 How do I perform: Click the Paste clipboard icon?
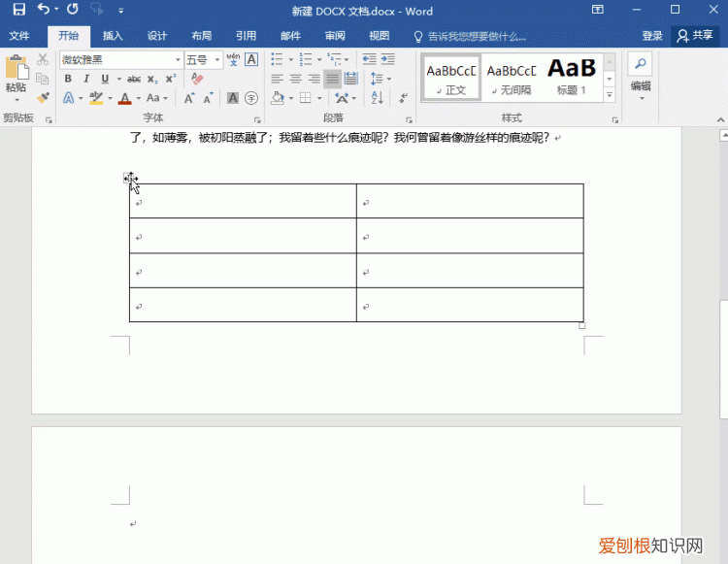coord(17,68)
